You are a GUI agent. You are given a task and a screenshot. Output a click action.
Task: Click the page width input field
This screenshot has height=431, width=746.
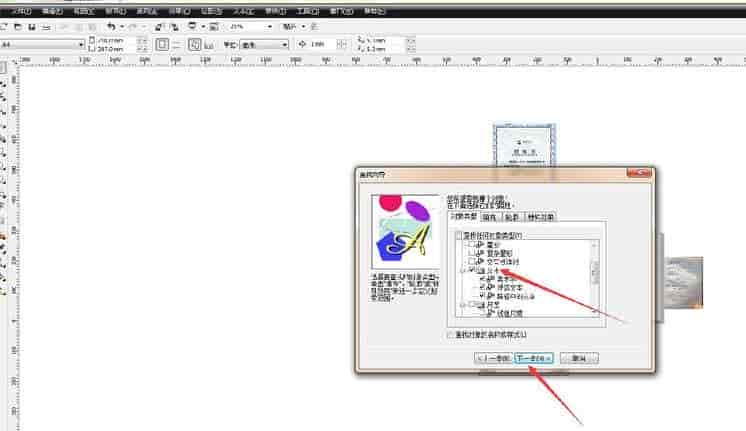pos(112,41)
